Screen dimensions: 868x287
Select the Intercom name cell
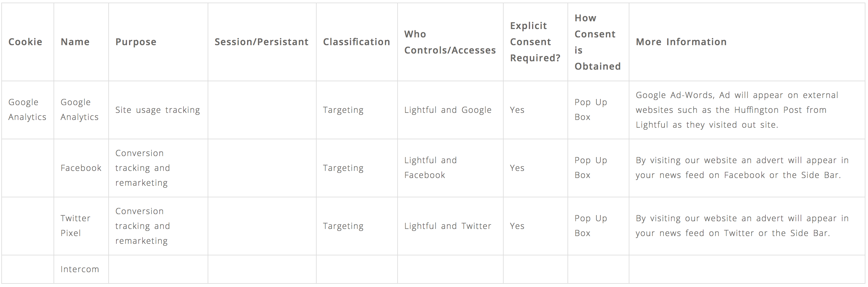(80, 269)
